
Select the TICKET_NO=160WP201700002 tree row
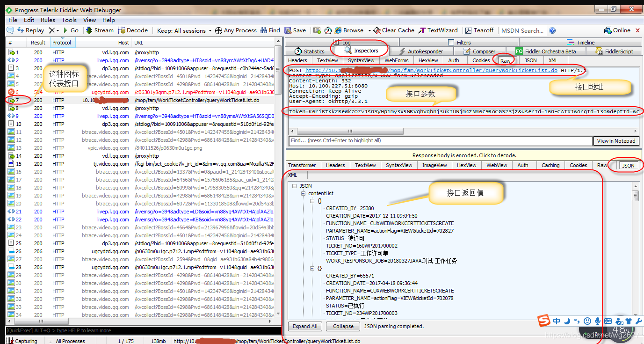[362, 246]
